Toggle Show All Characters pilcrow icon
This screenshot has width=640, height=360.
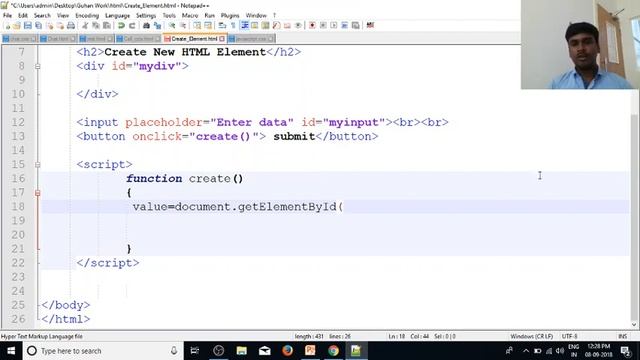[x=233, y=26]
